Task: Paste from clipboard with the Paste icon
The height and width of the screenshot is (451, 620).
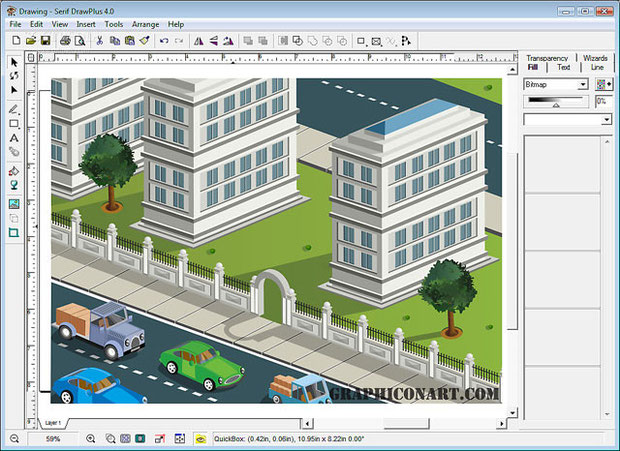Action: pyautogui.click(x=130, y=40)
